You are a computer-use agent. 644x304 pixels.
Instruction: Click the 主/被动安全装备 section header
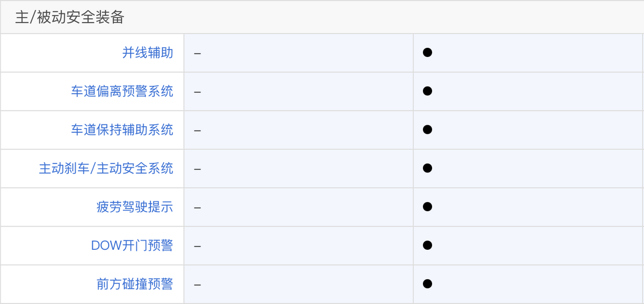point(70,17)
